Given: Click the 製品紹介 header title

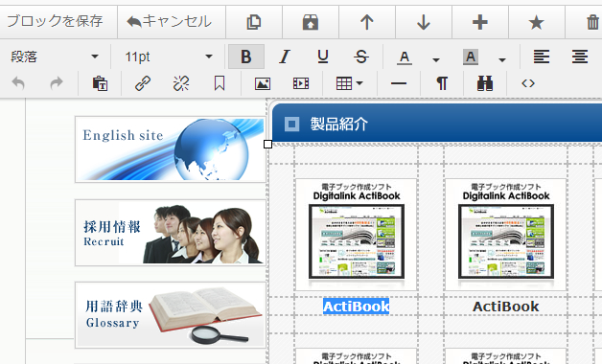Looking at the screenshot, I should 339,124.
